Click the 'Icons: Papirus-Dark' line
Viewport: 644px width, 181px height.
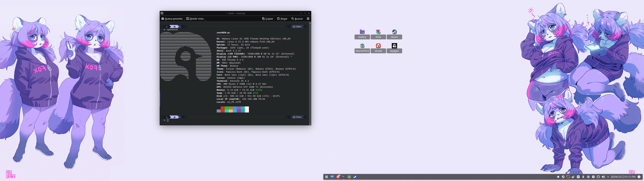click(x=248, y=72)
